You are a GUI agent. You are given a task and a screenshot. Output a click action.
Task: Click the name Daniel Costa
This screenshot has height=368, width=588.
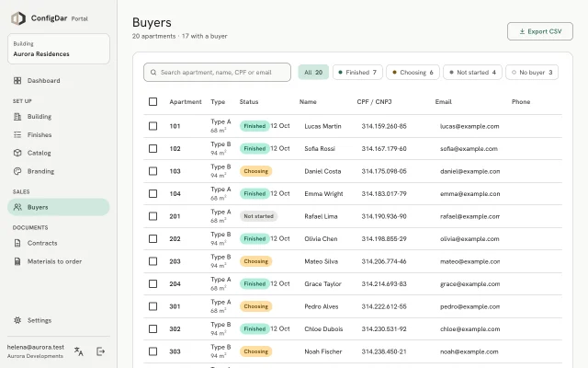pyautogui.click(x=322, y=171)
